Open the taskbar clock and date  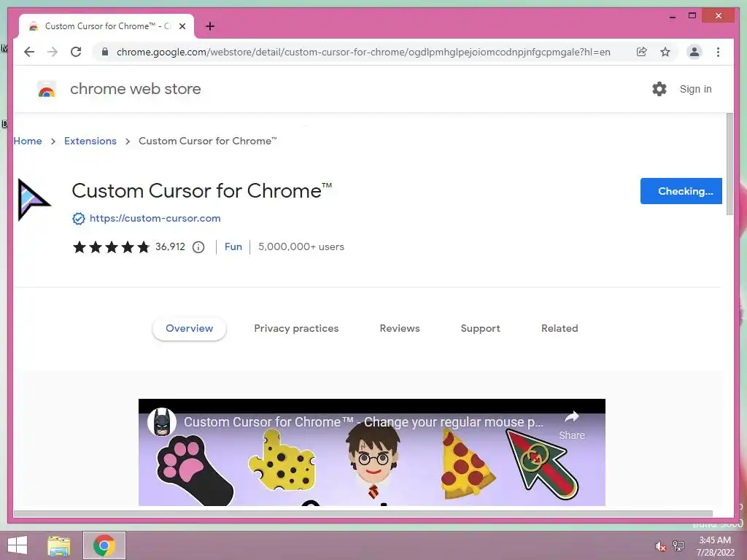(715, 546)
